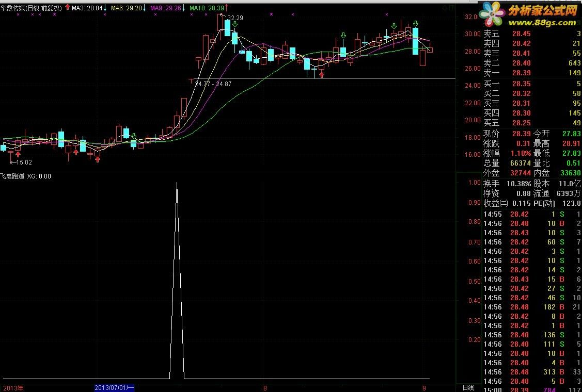Click the 24.77 - 24.87 gap label
The width and height of the screenshot is (582, 392).
(x=213, y=84)
